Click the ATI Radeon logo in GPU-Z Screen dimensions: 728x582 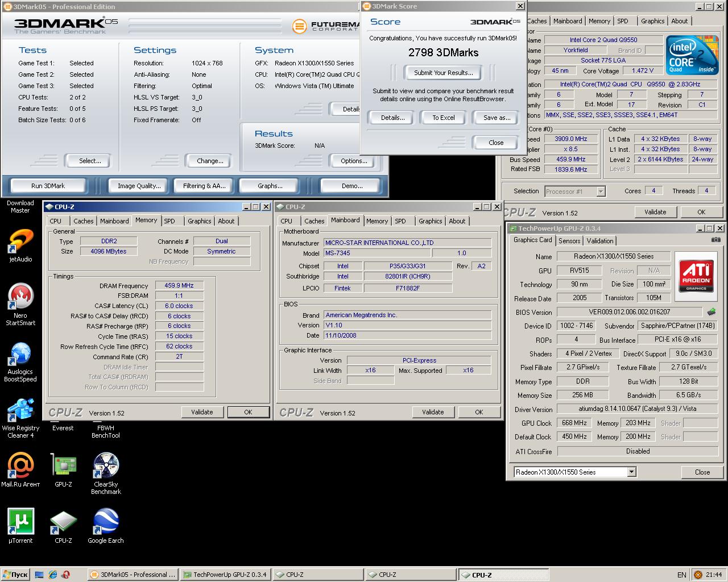[x=696, y=276]
